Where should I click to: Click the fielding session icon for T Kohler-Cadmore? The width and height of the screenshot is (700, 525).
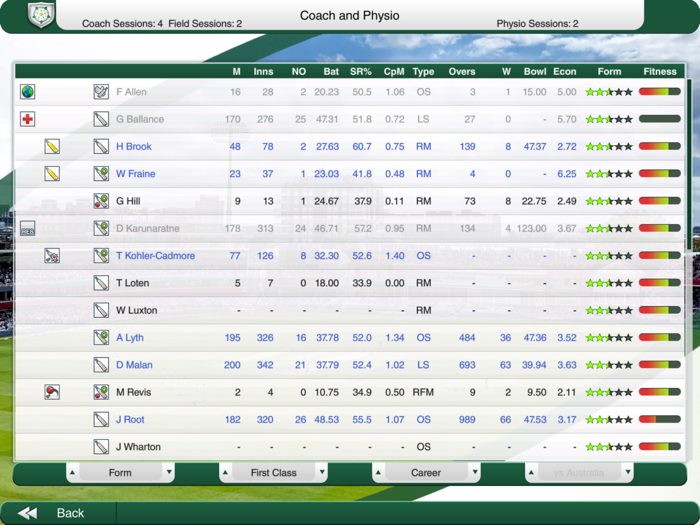click(52, 256)
